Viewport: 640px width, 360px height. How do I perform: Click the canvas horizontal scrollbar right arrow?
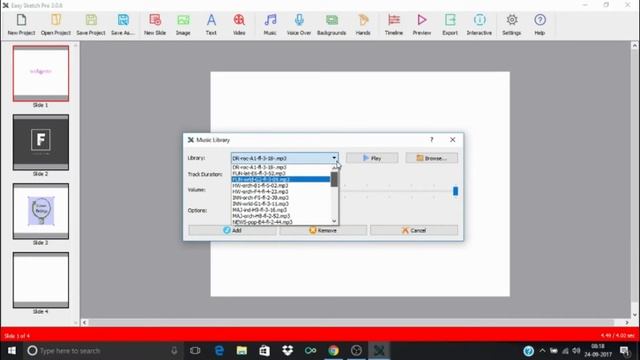627,322
